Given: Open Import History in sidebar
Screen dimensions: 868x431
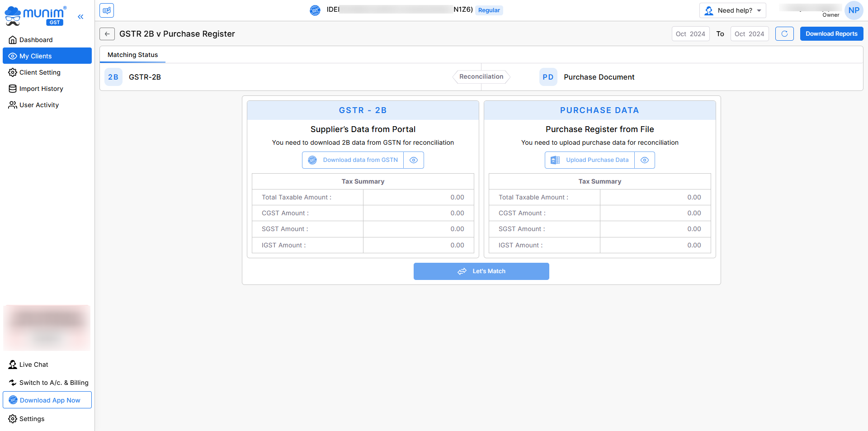Looking at the screenshot, I should tap(41, 89).
